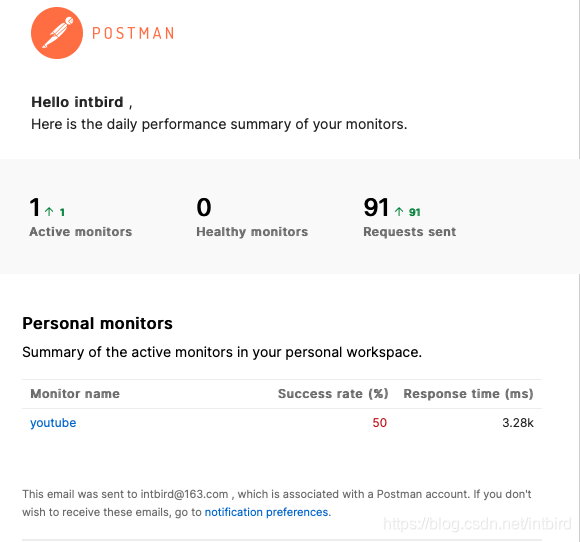
Task: Click the Postman orange logo icon
Action: click(57, 33)
